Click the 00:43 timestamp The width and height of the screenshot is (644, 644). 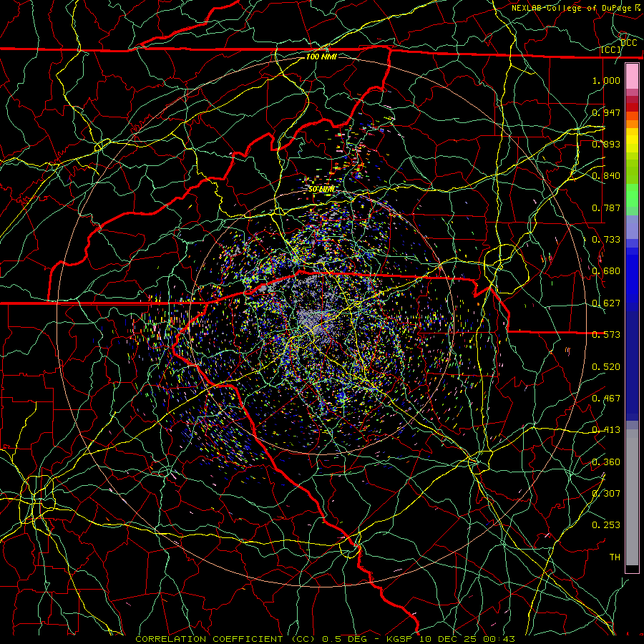(499, 639)
